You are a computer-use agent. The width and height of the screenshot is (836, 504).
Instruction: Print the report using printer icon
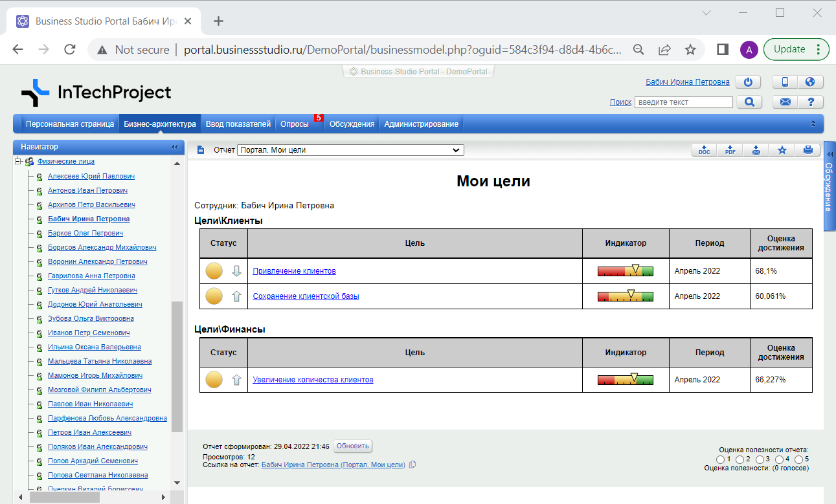[808, 150]
